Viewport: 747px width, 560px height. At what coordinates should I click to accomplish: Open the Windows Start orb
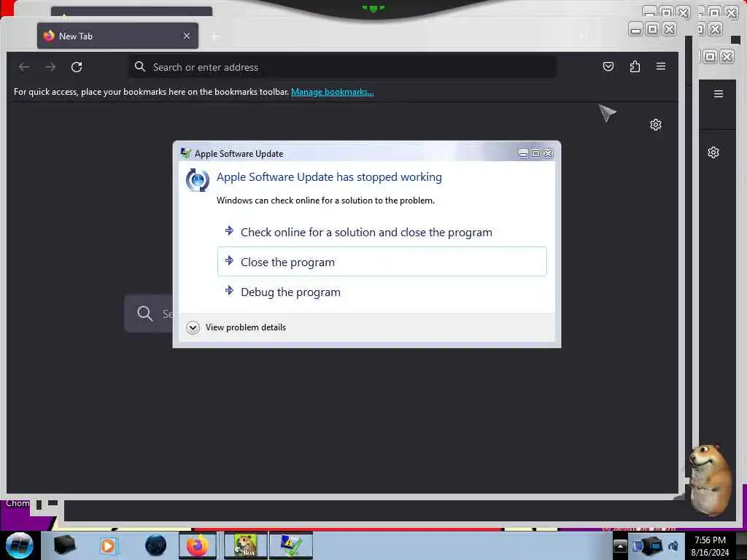click(20, 545)
